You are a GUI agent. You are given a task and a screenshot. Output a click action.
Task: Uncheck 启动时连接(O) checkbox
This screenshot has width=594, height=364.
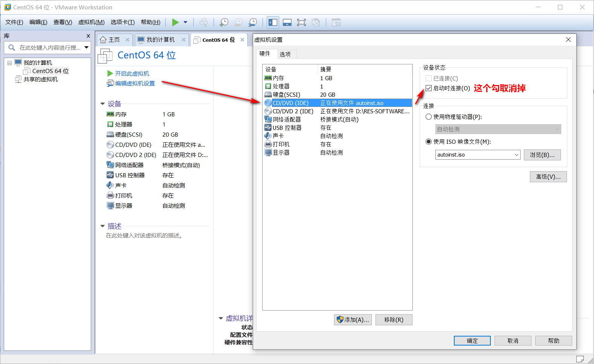coord(429,88)
